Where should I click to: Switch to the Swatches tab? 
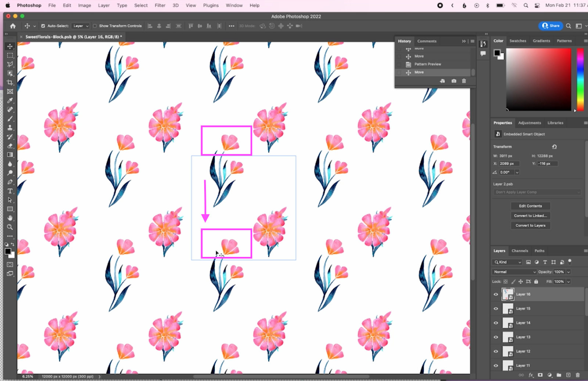click(518, 41)
